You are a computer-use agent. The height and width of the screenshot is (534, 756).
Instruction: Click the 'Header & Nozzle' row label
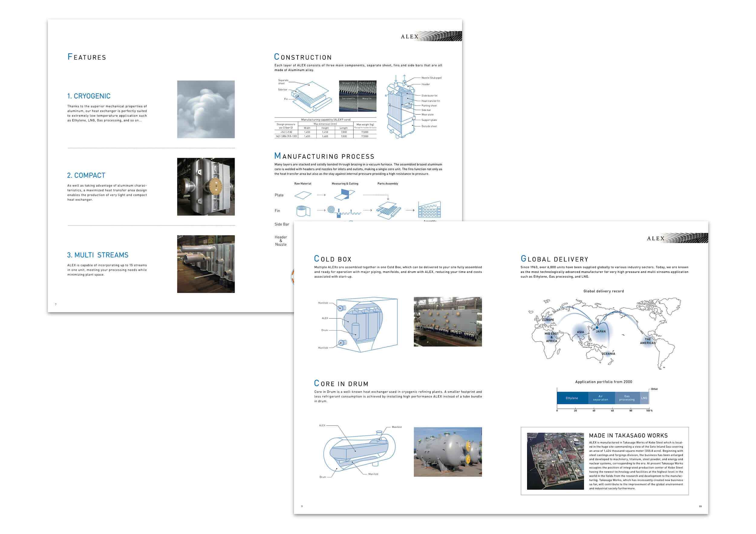[x=281, y=241]
